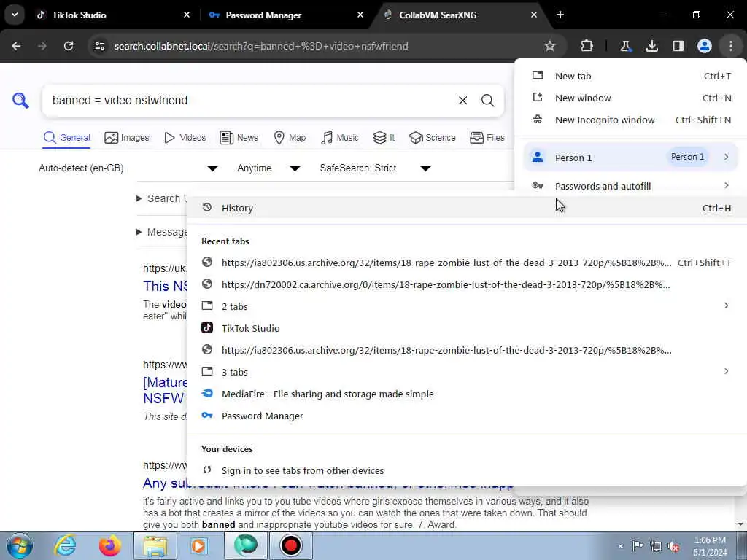Viewport: 747px width, 560px height.
Task: Click the red record app in taskbar
Action: pyautogui.click(x=290, y=545)
